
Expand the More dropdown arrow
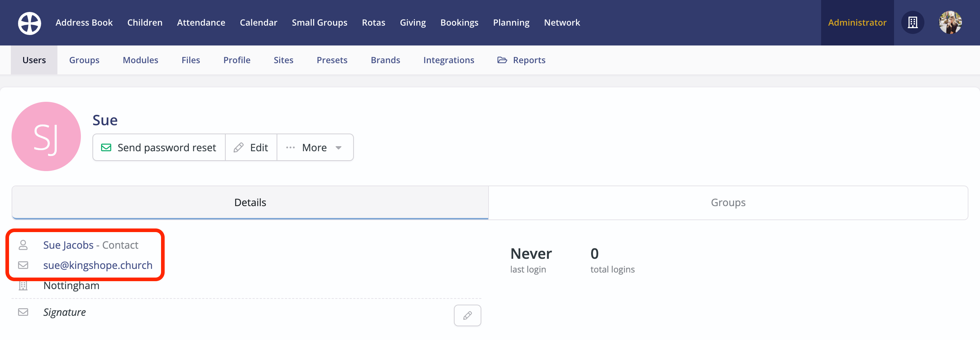point(339,148)
